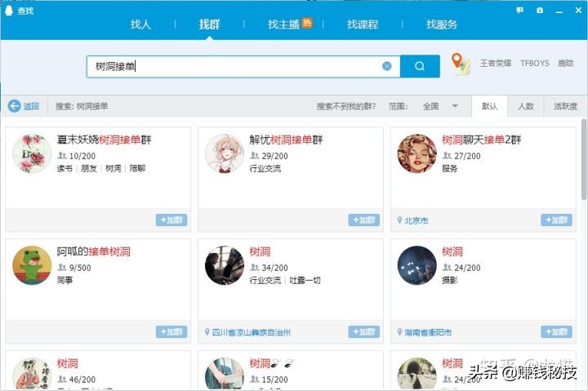The width and height of the screenshot is (588, 391).
Task: Click hot keyword TFBOYS
Action: click(534, 63)
